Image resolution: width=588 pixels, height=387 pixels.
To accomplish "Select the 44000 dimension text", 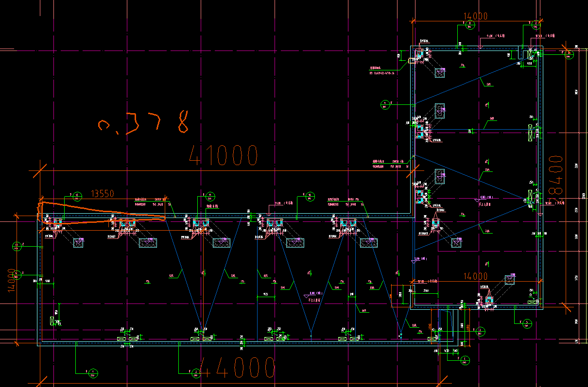I will [x=238, y=368].
